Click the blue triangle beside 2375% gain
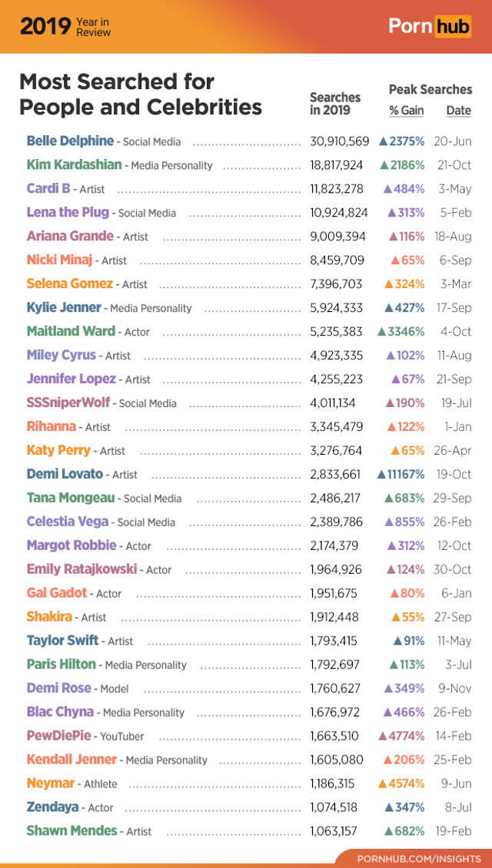This screenshot has height=868, width=492. pyautogui.click(x=383, y=141)
